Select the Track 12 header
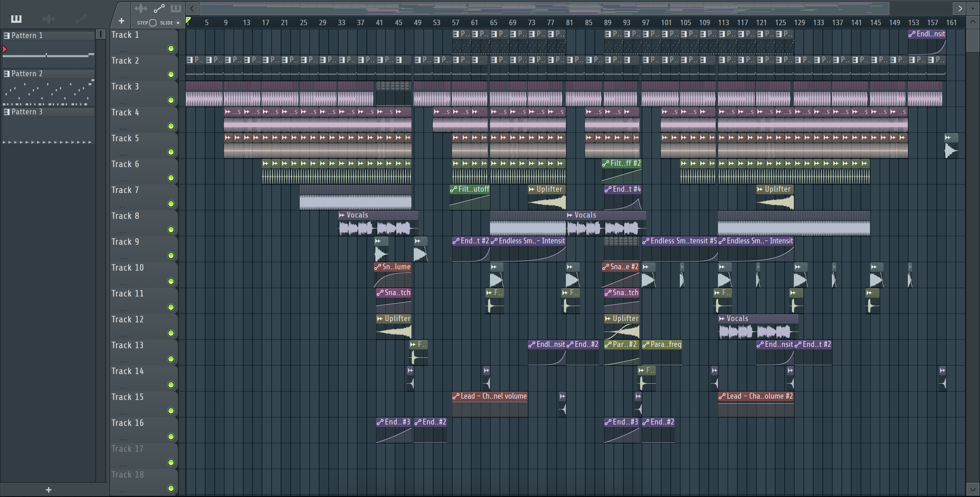980x497 pixels. coord(144,326)
